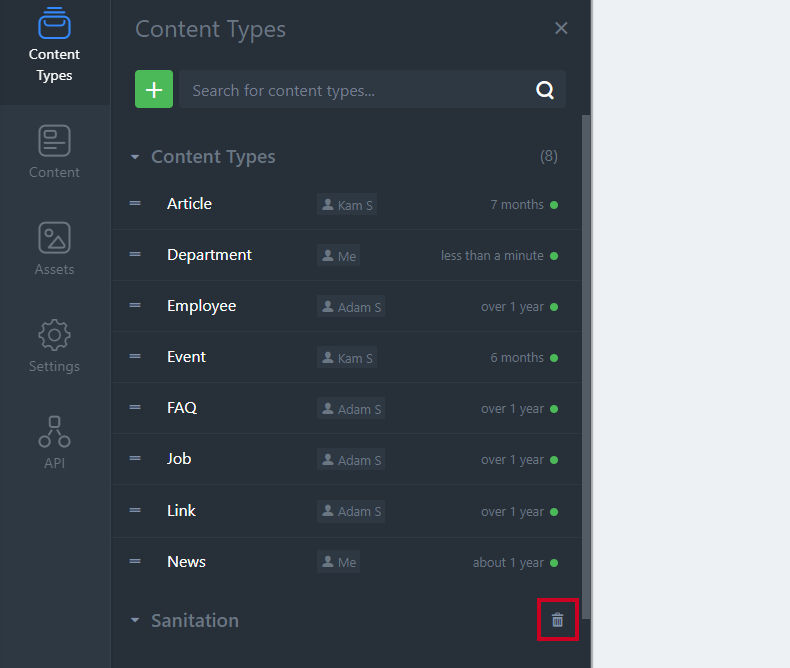
Task: Click the green status dot on News
Action: coord(554,563)
